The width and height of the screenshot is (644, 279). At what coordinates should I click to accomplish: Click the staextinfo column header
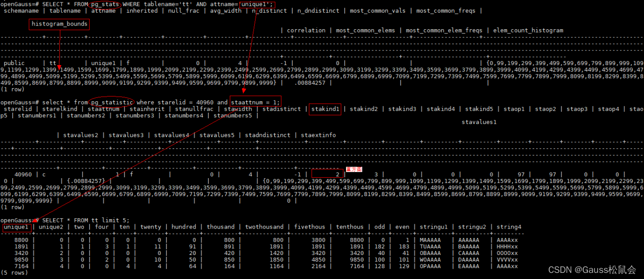coord(318,135)
